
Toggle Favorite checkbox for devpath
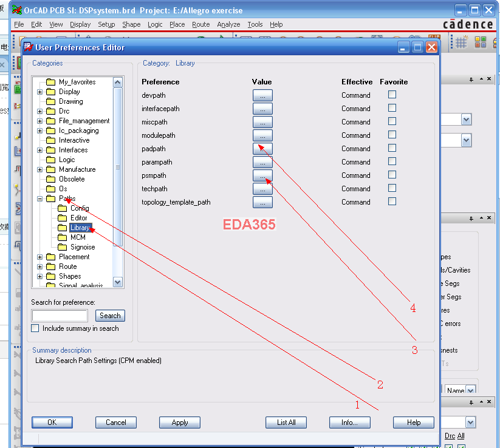coord(392,95)
